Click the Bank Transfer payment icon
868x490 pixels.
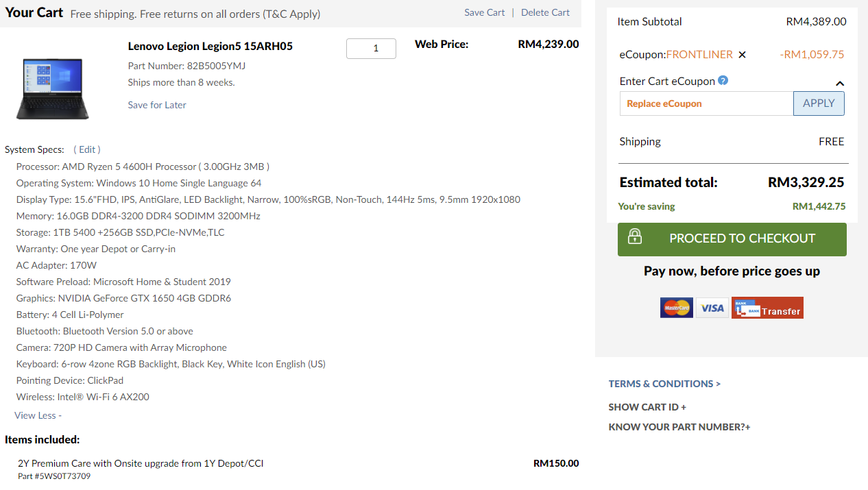point(767,308)
